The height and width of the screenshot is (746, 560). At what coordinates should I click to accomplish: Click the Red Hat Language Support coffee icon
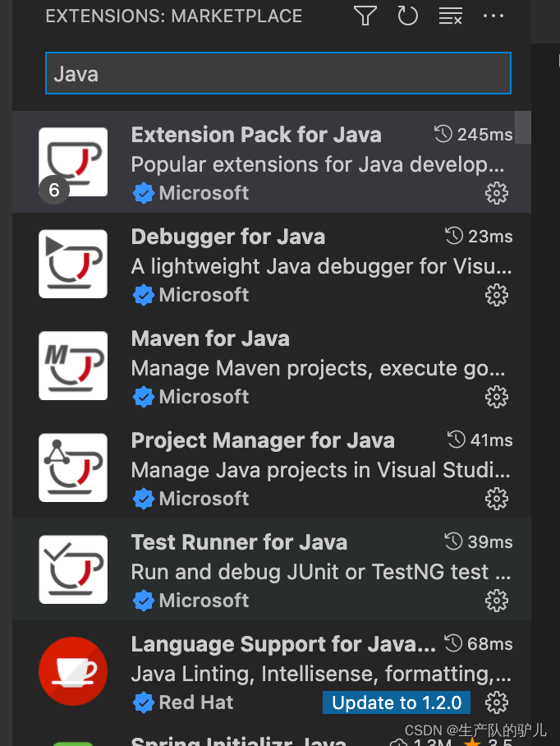(x=73, y=671)
